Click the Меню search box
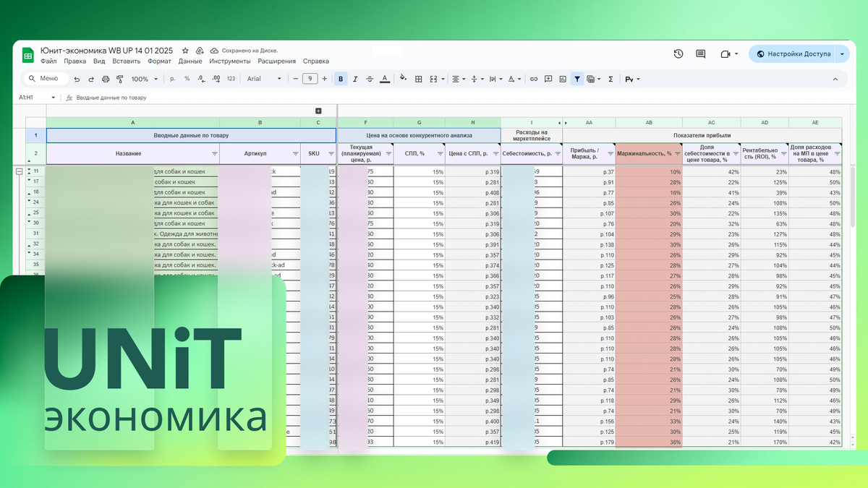The width and height of the screenshot is (868, 488). tap(46, 79)
